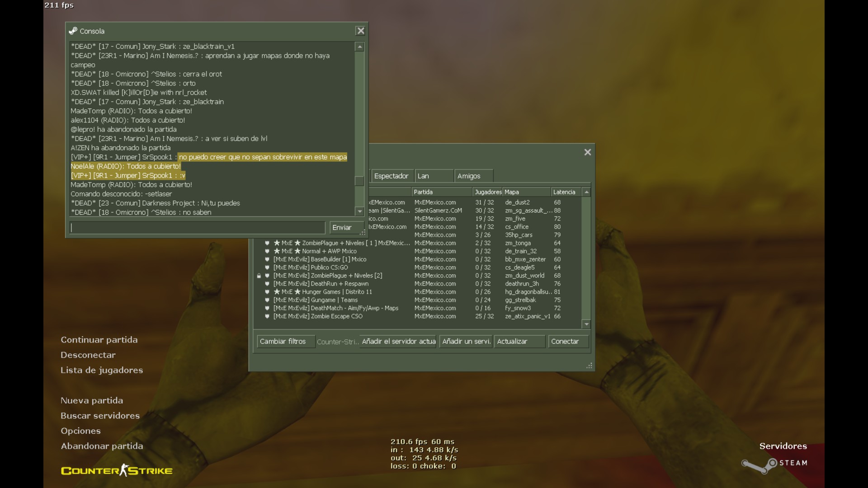Click the de_dust2 map entry
The height and width of the screenshot is (488, 868).
(x=517, y=202)
